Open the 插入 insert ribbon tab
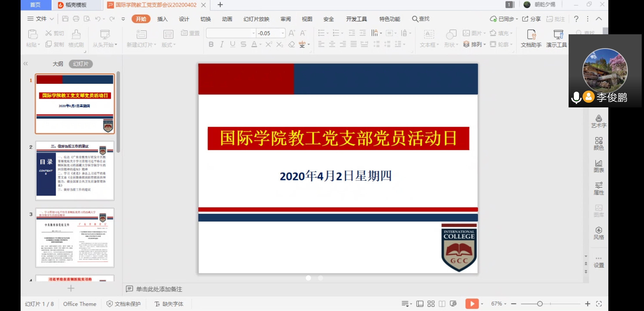 (162, 19)
